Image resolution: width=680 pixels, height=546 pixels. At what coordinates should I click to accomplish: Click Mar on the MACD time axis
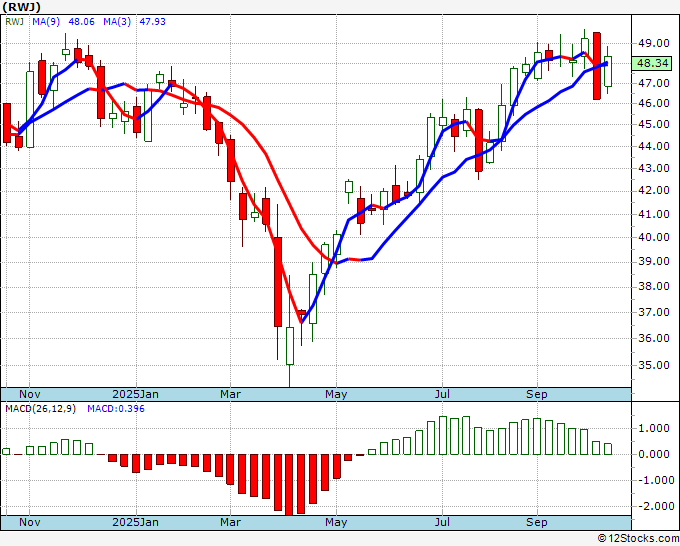click(x=230, y=522)
